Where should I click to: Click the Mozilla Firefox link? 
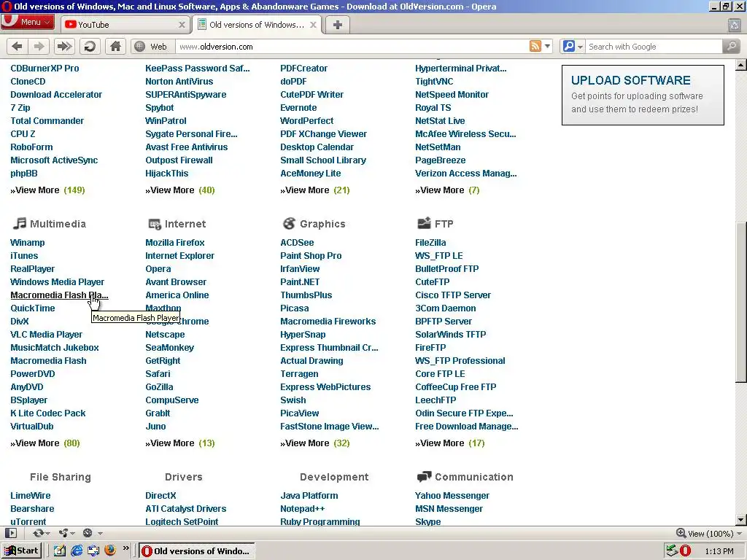[x=175, y=243]
